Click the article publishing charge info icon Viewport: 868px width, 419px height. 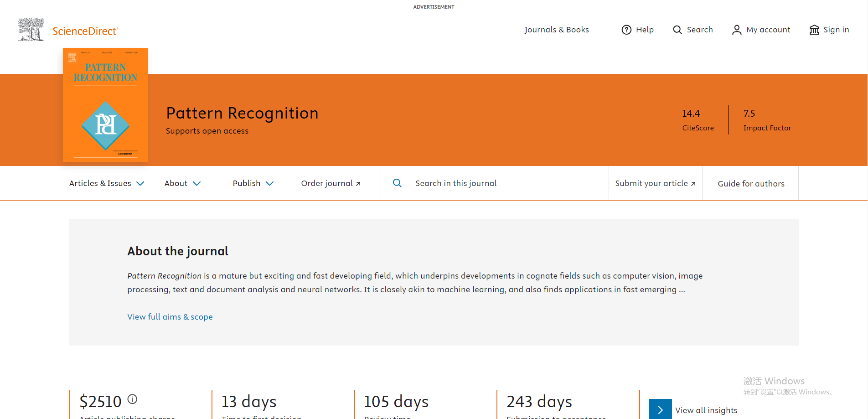(132, 399)
